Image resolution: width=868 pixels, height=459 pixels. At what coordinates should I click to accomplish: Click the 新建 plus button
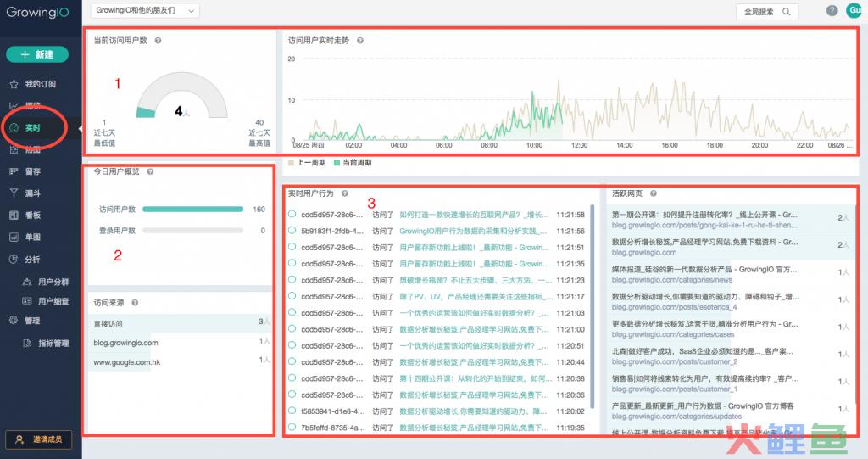point(37,54)
